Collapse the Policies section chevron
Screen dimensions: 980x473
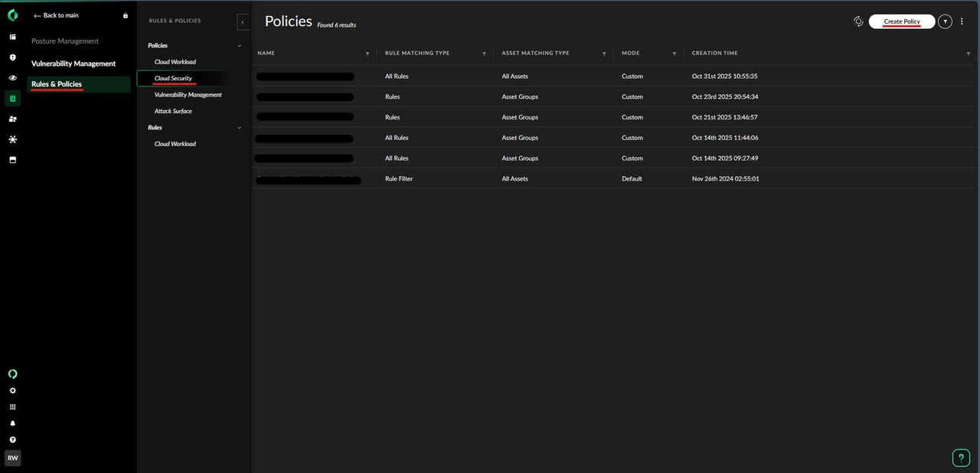pyautogui.click(x=239, y=46)
